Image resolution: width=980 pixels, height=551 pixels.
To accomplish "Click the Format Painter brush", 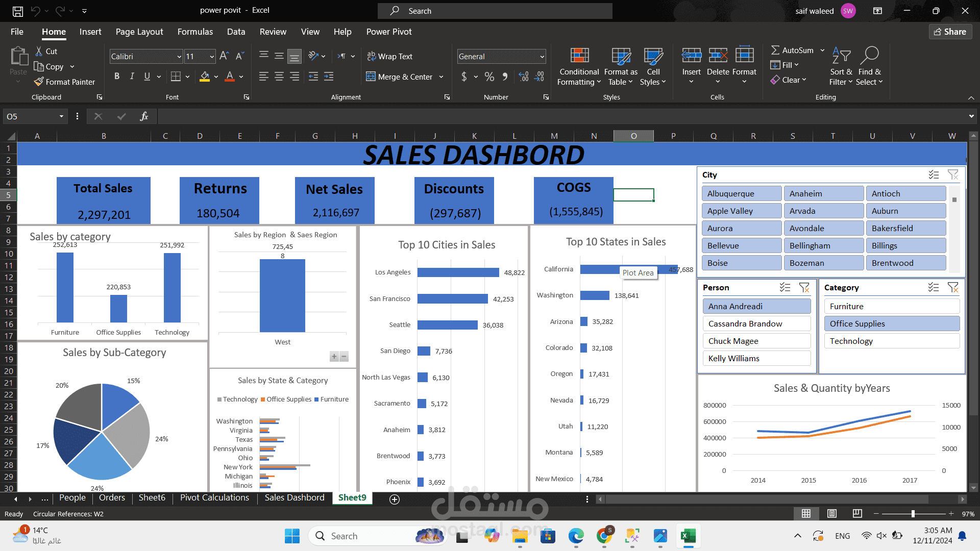I will [x=39, y=82].
